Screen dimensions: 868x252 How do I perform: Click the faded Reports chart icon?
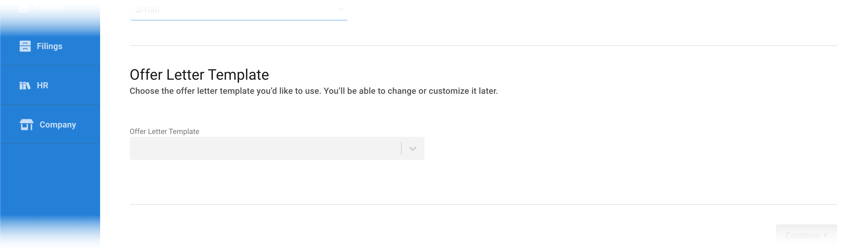click(x=24, y=7)
